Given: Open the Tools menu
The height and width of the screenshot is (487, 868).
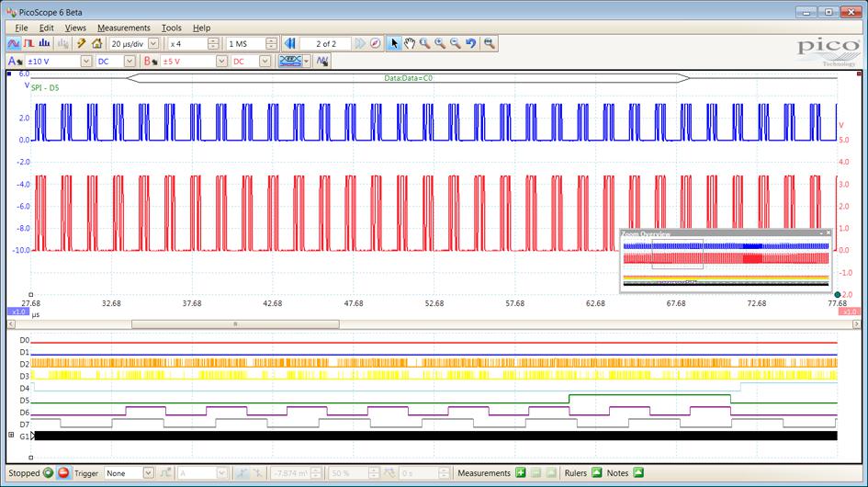Looking at the screenshot, I should 171,28.
